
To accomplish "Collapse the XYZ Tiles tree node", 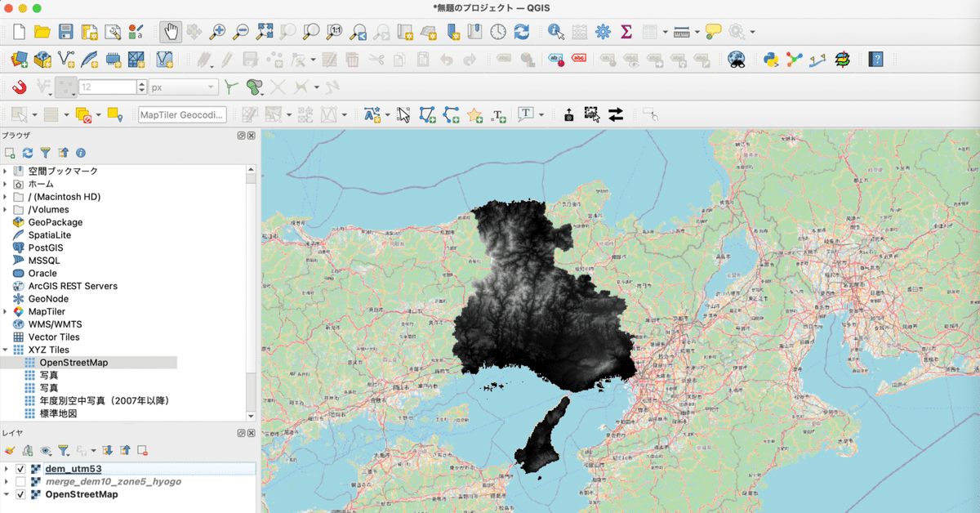I will tap(7, 350).
